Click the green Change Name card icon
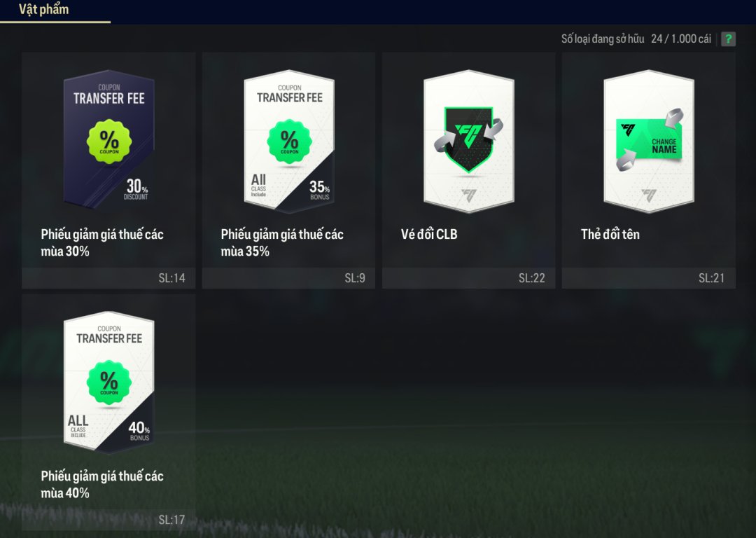This screenshot has width=756, height=538. [650, 139]
